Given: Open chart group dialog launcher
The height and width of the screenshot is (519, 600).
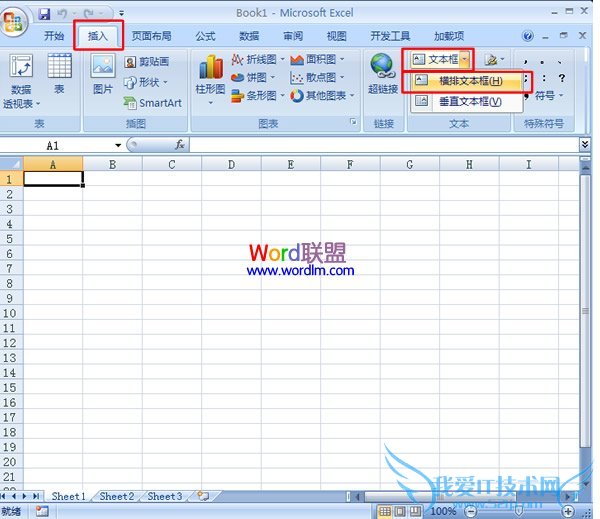Looking at the screenshot, I should click(x=353, y=122).
